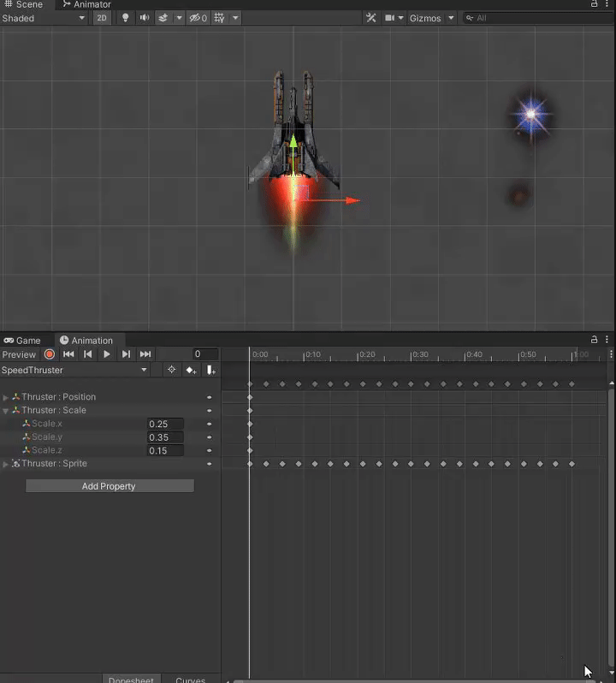
Task: Lock the Scene panel padlock icon
Action: [595, 4]
